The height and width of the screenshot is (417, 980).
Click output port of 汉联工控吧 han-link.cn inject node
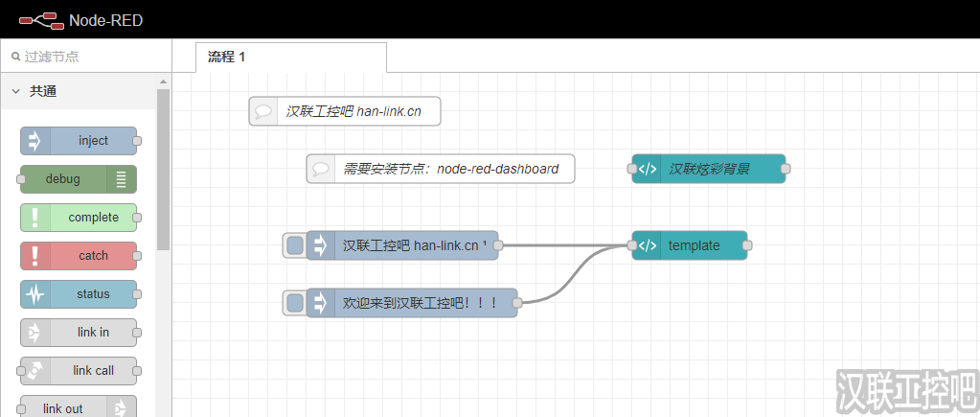pyautogui.click(x=498, y=245)
